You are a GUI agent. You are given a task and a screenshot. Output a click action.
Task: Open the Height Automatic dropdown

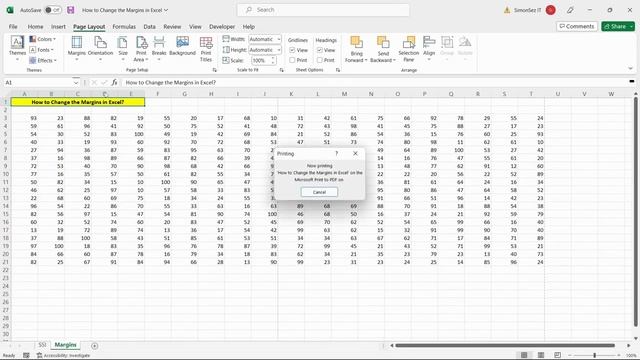[279, 50]
